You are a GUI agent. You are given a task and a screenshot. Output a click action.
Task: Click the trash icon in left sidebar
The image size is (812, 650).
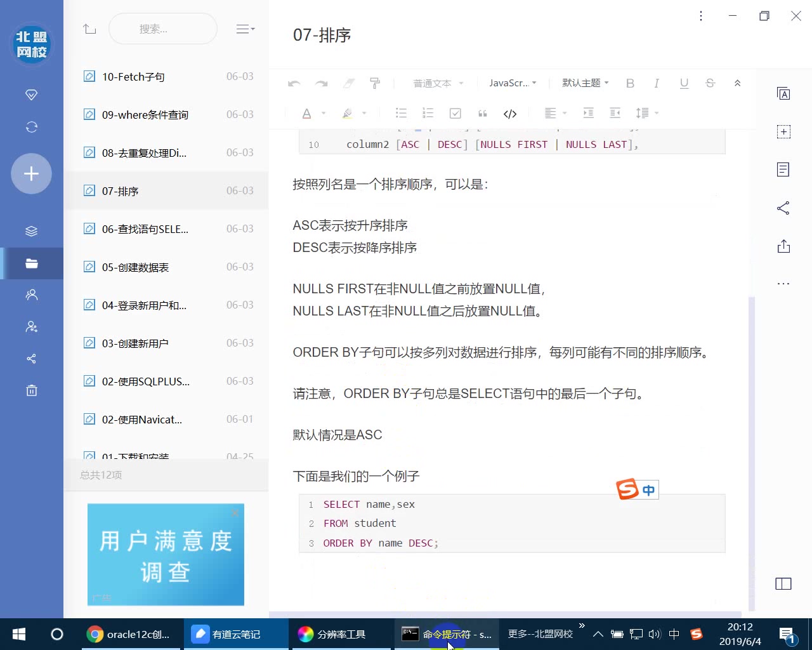pyautogui.click(x=31, y=390)
